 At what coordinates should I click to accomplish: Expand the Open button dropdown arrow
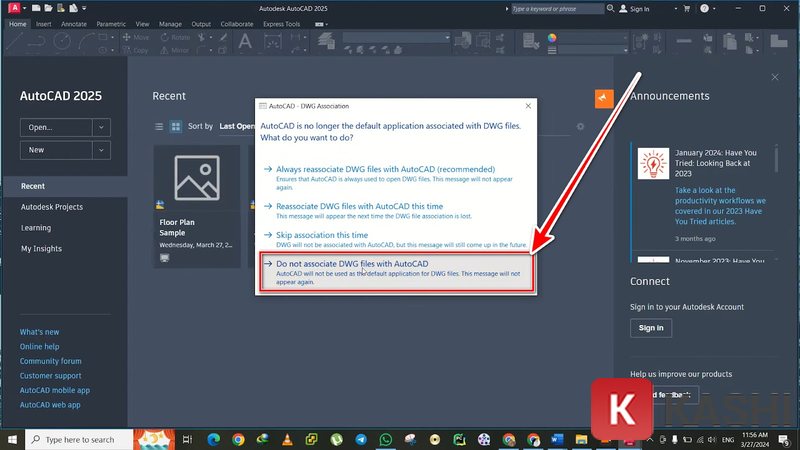[101, 127]
